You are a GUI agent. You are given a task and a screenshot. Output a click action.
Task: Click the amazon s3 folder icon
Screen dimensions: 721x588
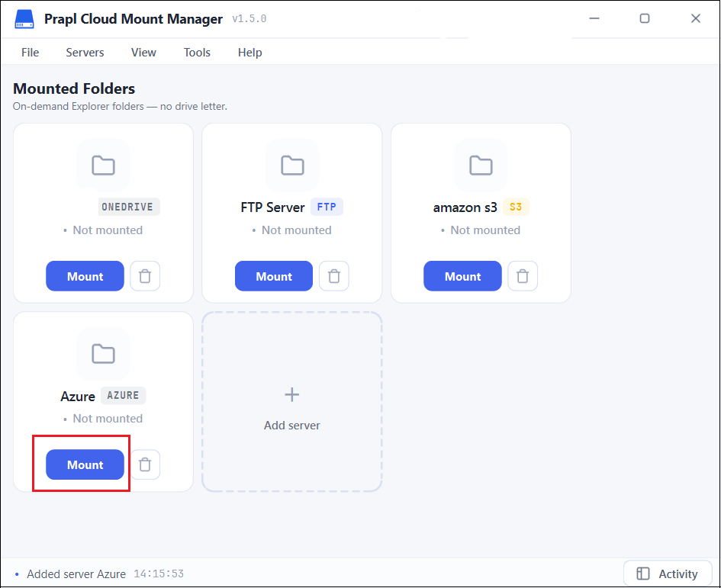tap(481, 165)
